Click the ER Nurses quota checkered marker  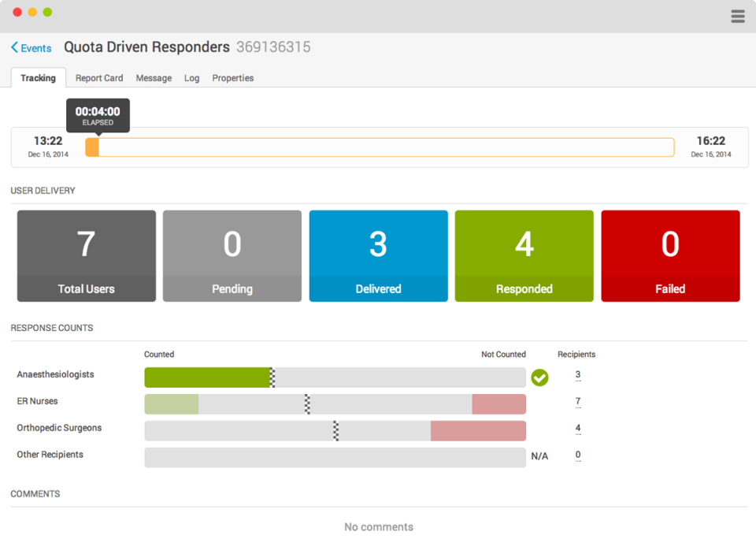tap(307, 404)
